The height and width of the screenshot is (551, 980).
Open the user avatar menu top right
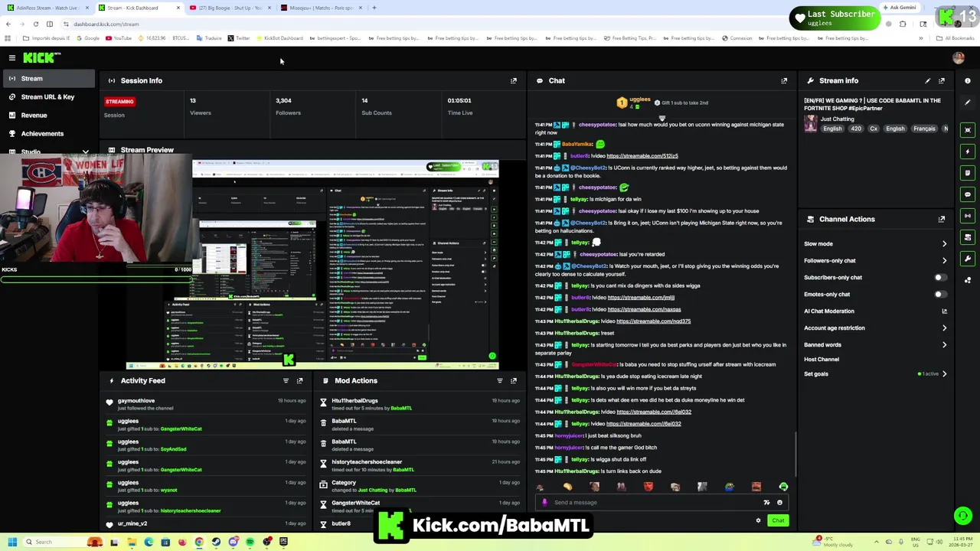coord(958,57)
